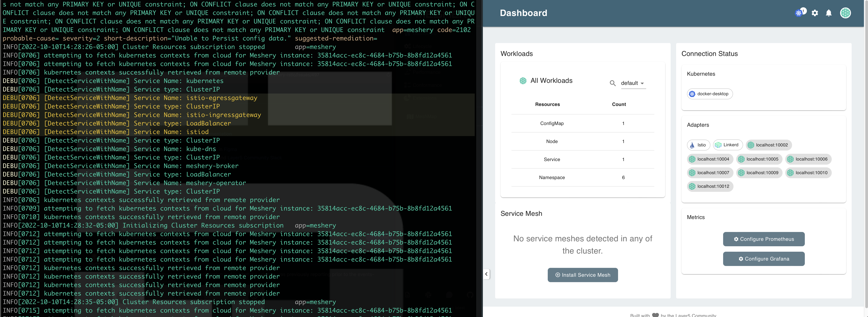Screen dimensions: 868x317
Task: Open the default namespace dropdown
Action: tap(633, 83)
